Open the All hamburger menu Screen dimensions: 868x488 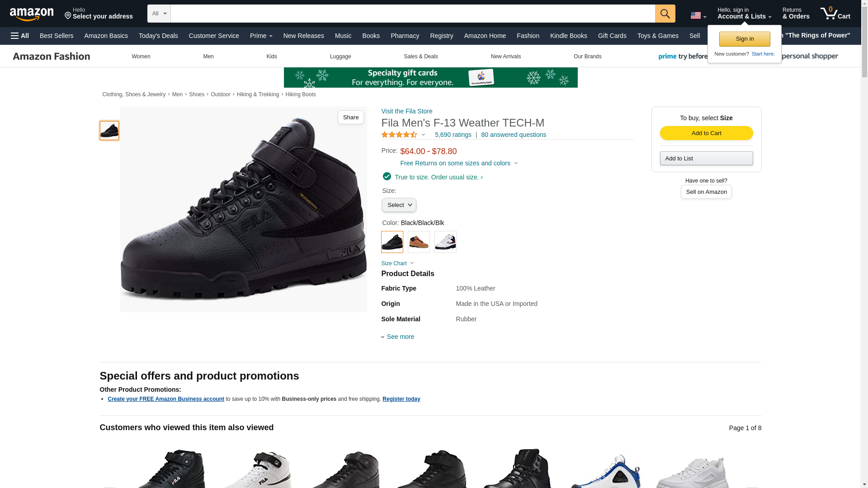click(20, 36)
